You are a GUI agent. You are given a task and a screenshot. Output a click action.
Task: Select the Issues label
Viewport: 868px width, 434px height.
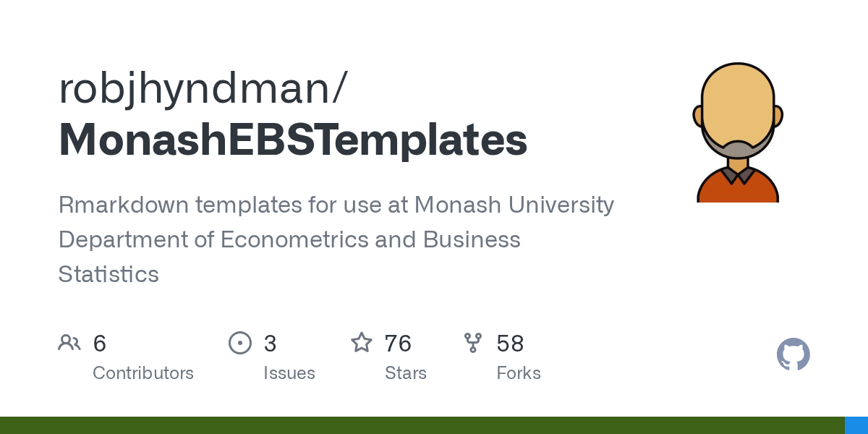(289, 373)
